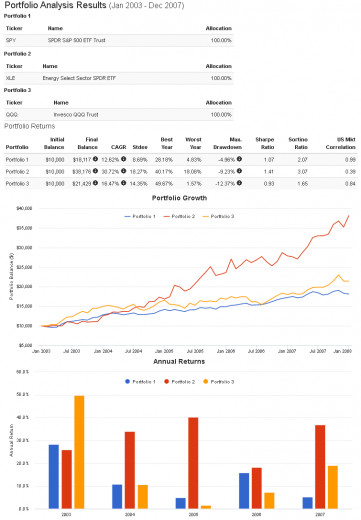Click info icon beside Portfolio 3 max drawdown
This screenshot has height=520, width=361.
(x=239, y=183)
